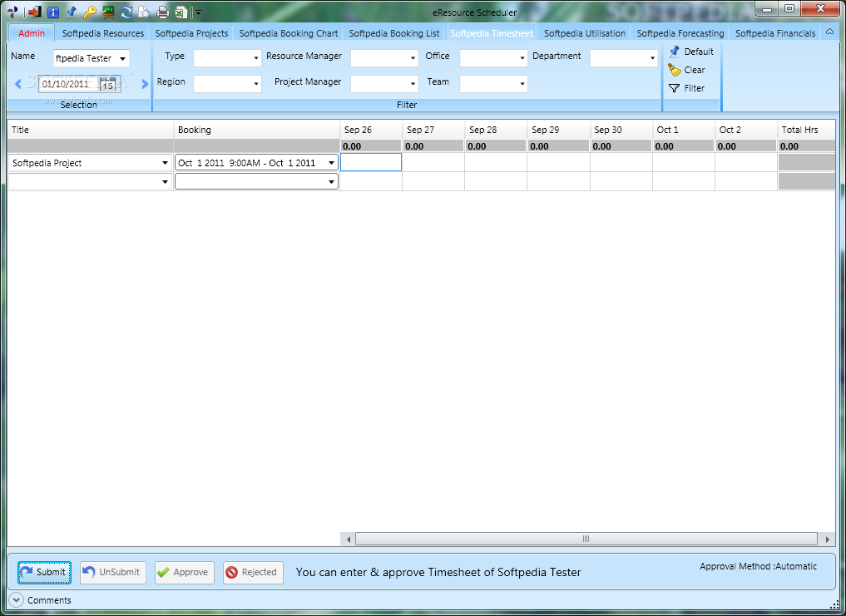Switch to Softpedia Utilisation tab
Viewport: 846px width, 616px height.
point(584,33)
